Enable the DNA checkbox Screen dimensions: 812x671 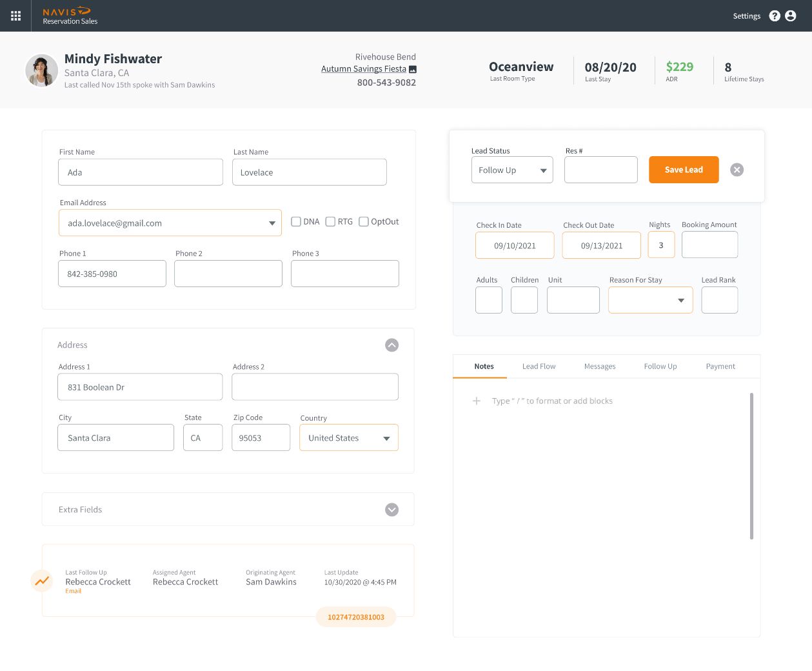(296, 221)
